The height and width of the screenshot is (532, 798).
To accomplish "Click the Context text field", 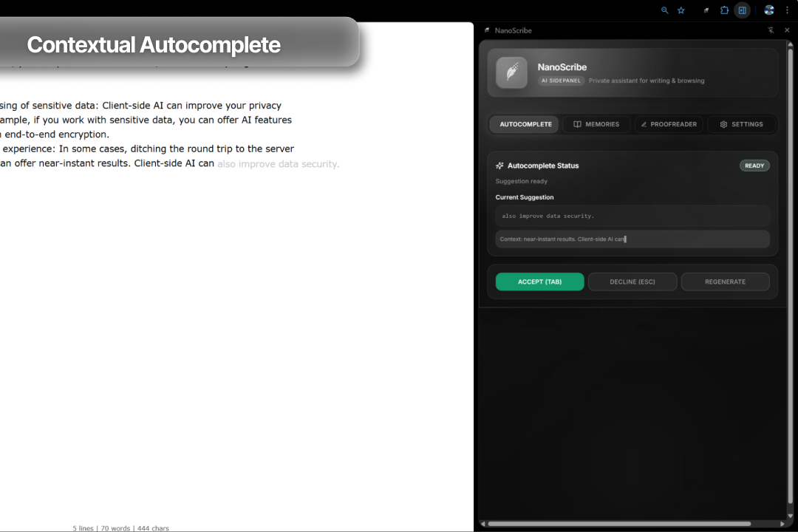I will click(x=632, y=239).
